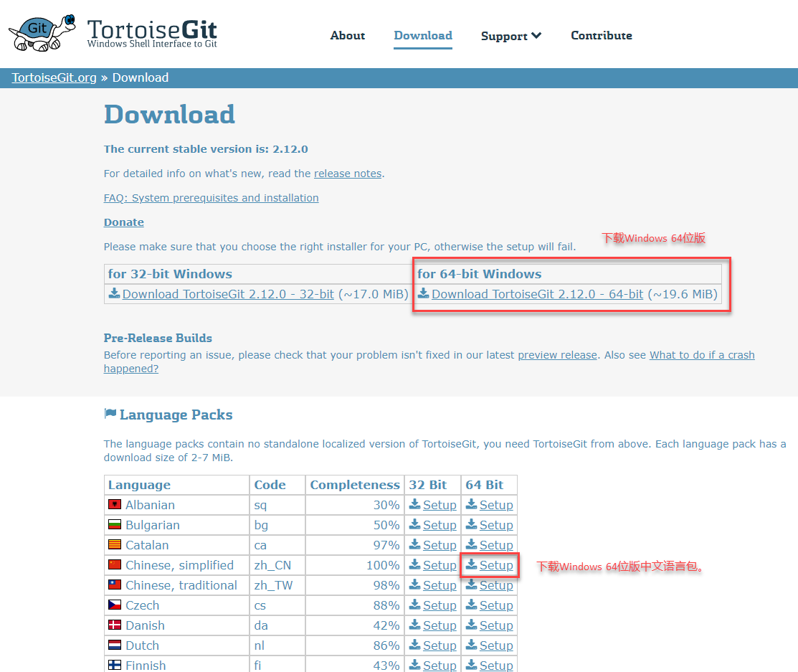
Task: Click the 'for 64-bit Windows' heading
Action: (x=480, y=274)
